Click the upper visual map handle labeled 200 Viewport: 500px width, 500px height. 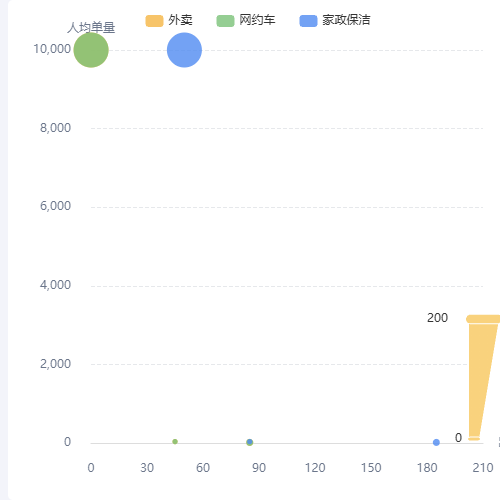483,319
